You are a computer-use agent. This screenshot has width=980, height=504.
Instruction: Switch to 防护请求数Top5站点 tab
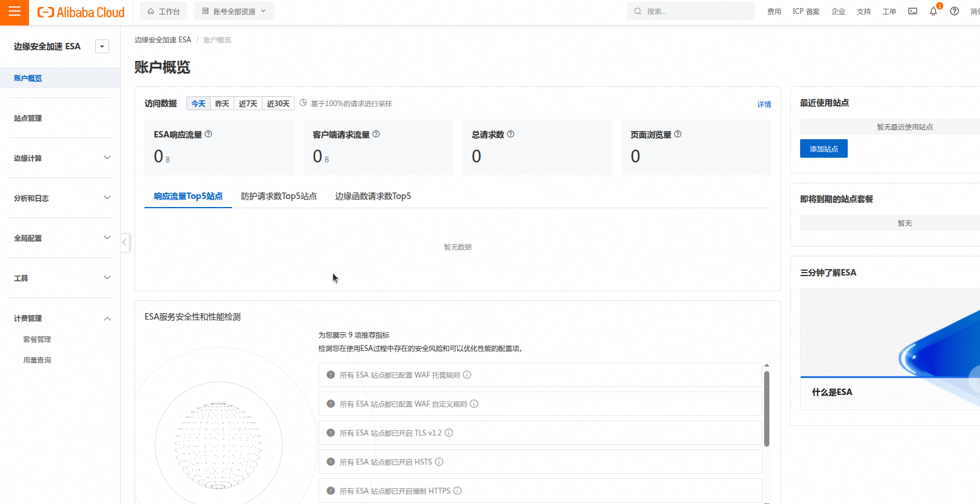click(x=279, y=196)
